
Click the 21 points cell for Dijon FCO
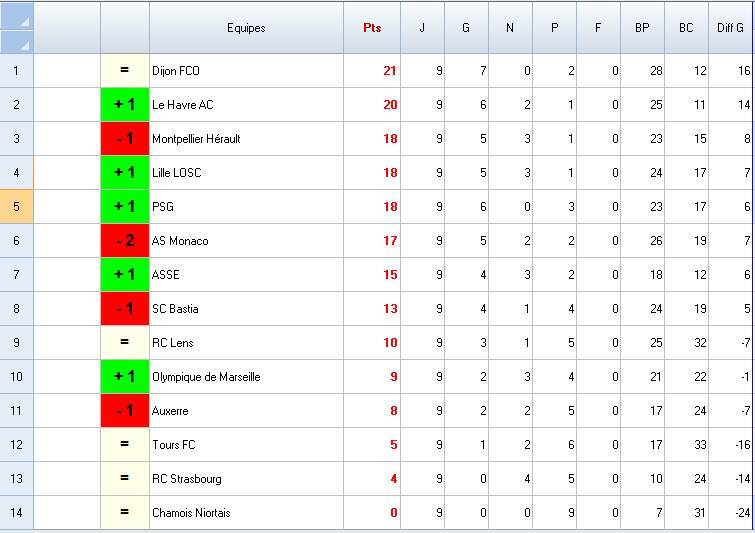[372, 71]
